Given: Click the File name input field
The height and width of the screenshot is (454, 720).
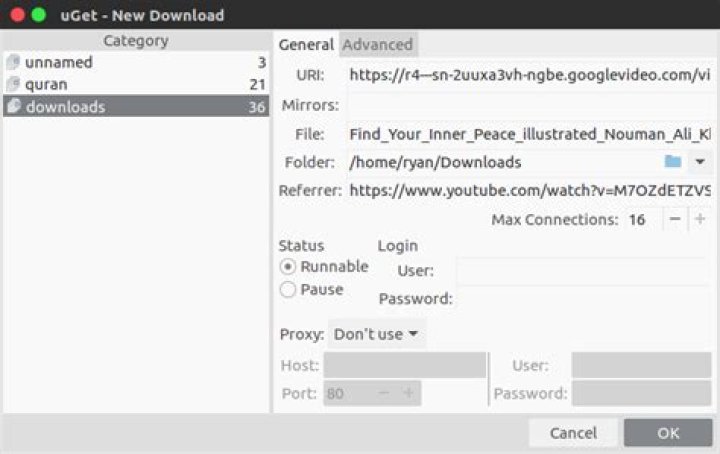Looking at the screenshot, I should click(x=529, y=135).
